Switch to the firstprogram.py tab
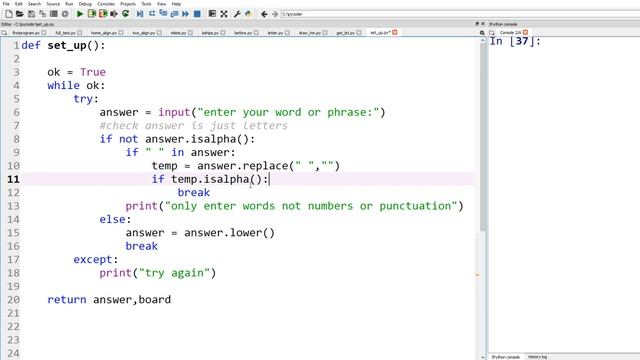Screen dimensions: 640x360 point(26,33)
